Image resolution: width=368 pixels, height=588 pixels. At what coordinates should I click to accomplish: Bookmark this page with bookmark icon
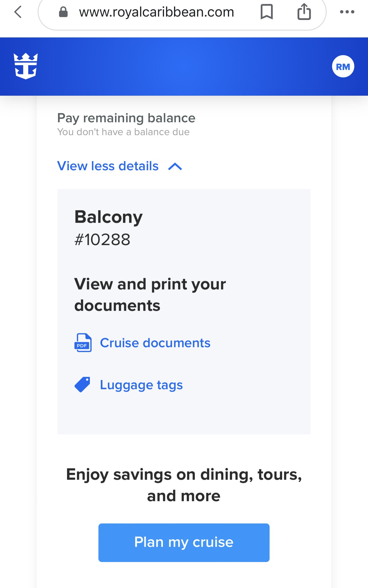tap(267, 12)
